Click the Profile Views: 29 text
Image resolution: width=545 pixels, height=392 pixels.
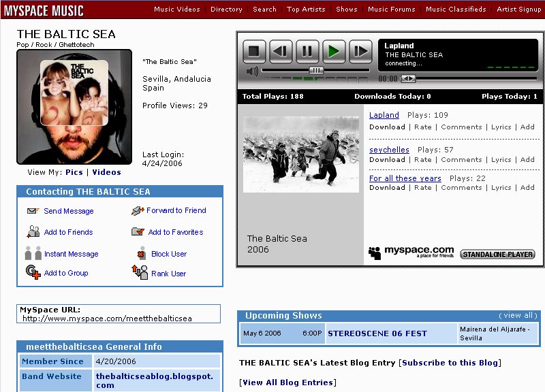pos(175,105)
